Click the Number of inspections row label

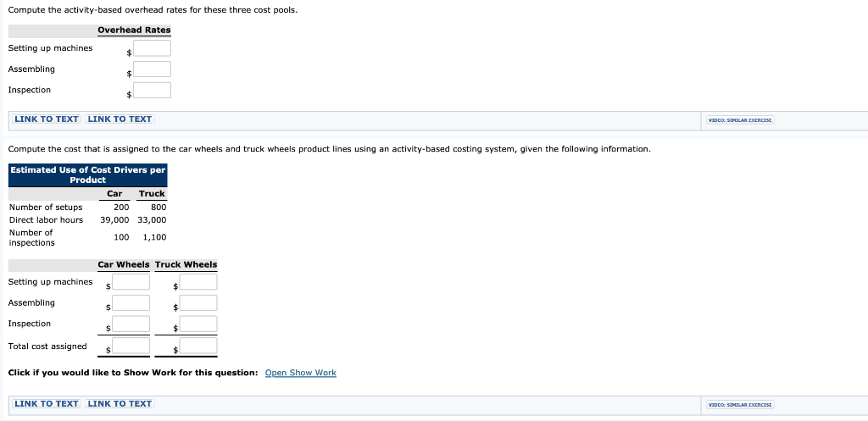(32, 238)
